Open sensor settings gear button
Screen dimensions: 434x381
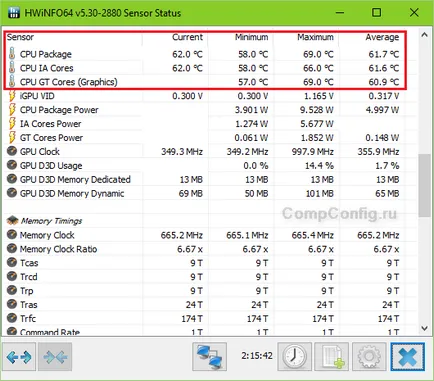click(x=369, y=357)
